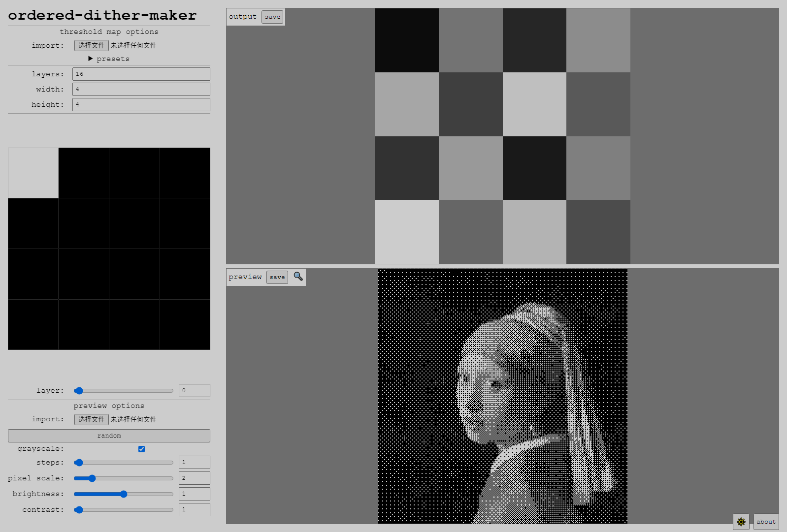Load a random preview image
This screenshot has height=532, width=787.
tap(109, 436)
